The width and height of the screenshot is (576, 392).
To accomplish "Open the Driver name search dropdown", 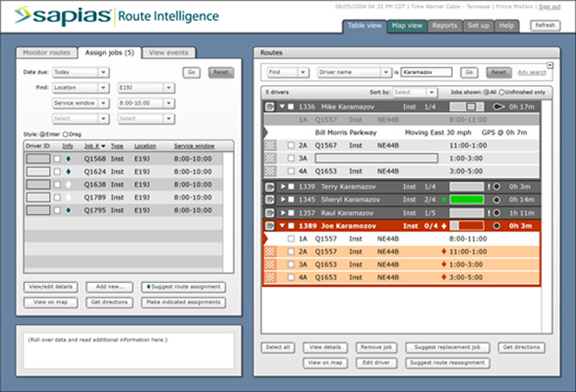I will click(353, 72).
